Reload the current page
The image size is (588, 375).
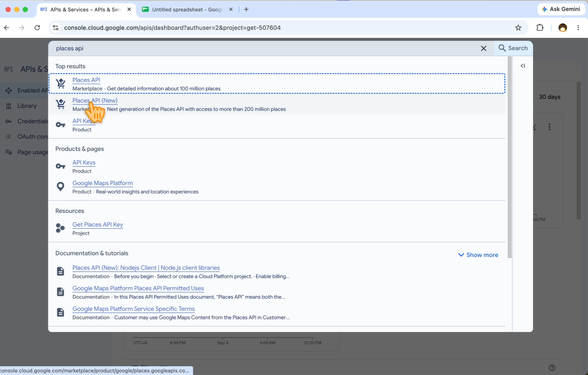tap(37, 28)
